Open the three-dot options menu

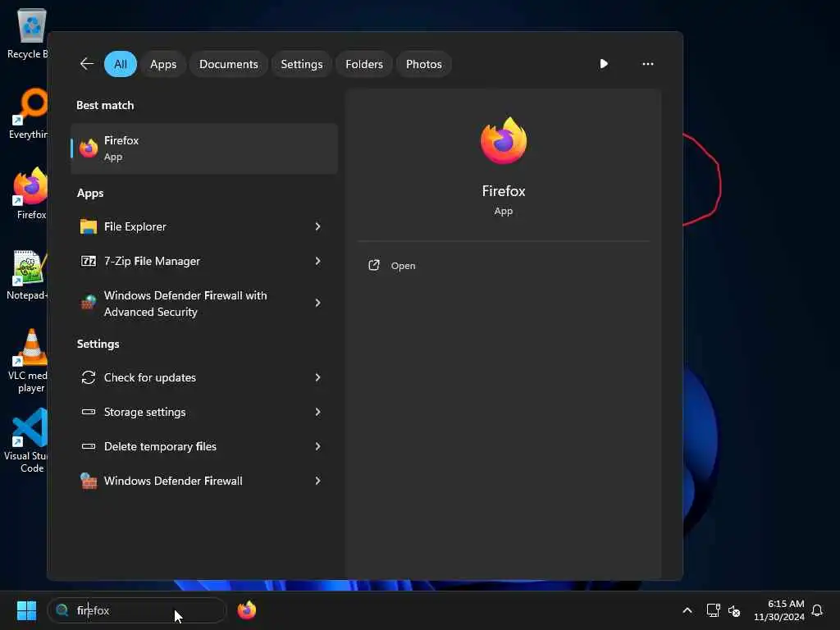tap(648, 64)
